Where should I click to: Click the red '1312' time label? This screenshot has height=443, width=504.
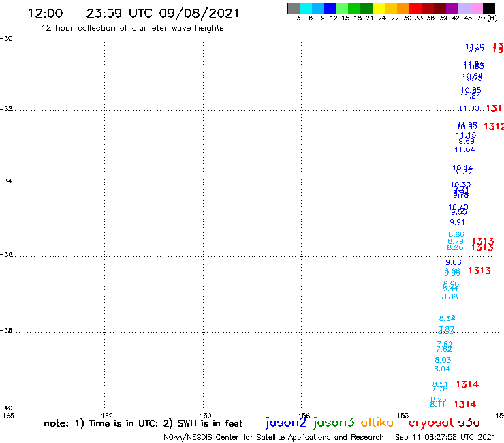(494, 127)
